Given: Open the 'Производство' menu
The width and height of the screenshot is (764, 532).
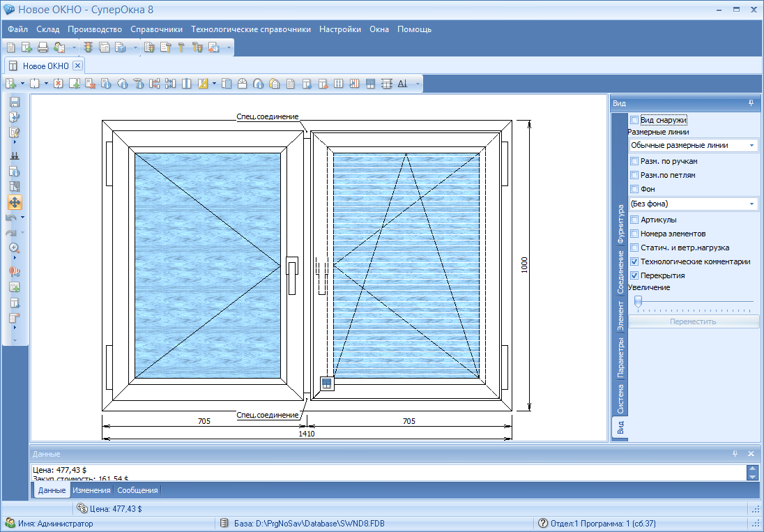Looking at the screenshot, I should pyautogui.click(x=95, y=29).
